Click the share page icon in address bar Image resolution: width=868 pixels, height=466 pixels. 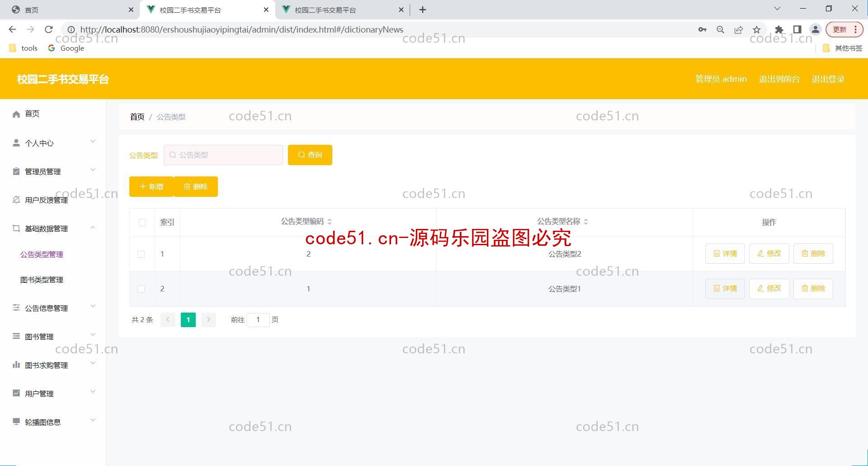click(739, 29)
